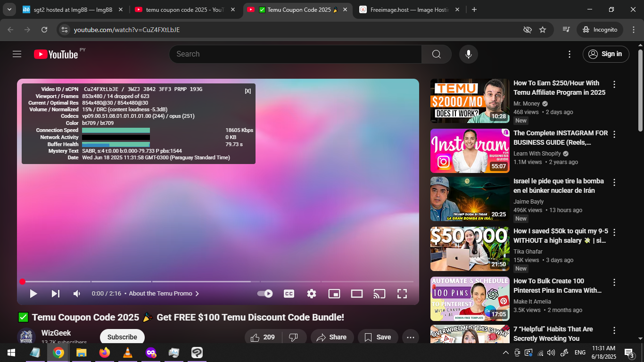Skip to the next video
Screen dimensions: 644x362
[56, 294]
